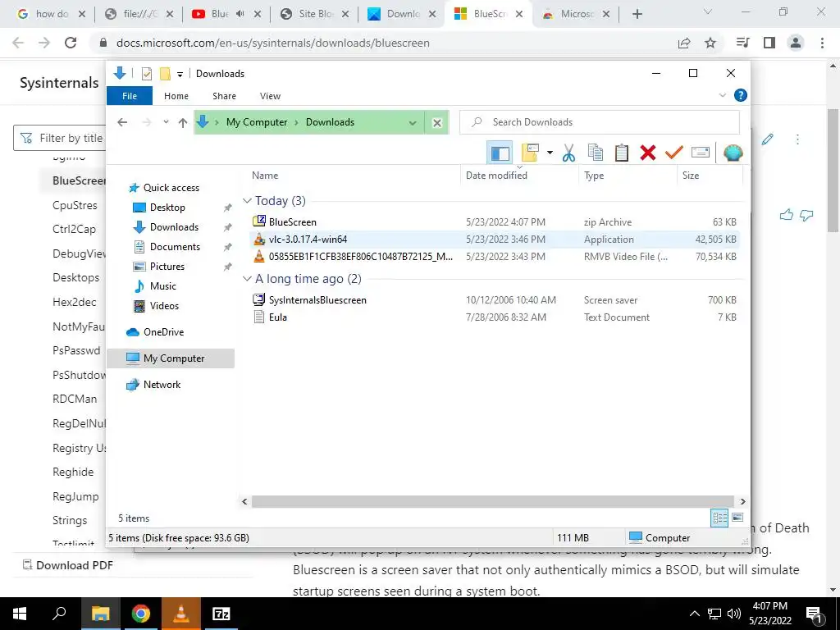Collapse the A long time ago group
This screenshot has width=840, height=630.
(247, 279)
